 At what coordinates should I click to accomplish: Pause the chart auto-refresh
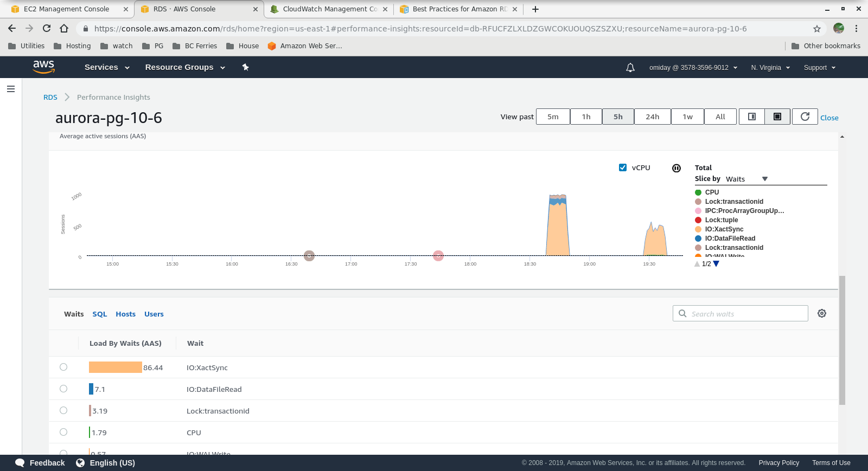pos(676,168)
